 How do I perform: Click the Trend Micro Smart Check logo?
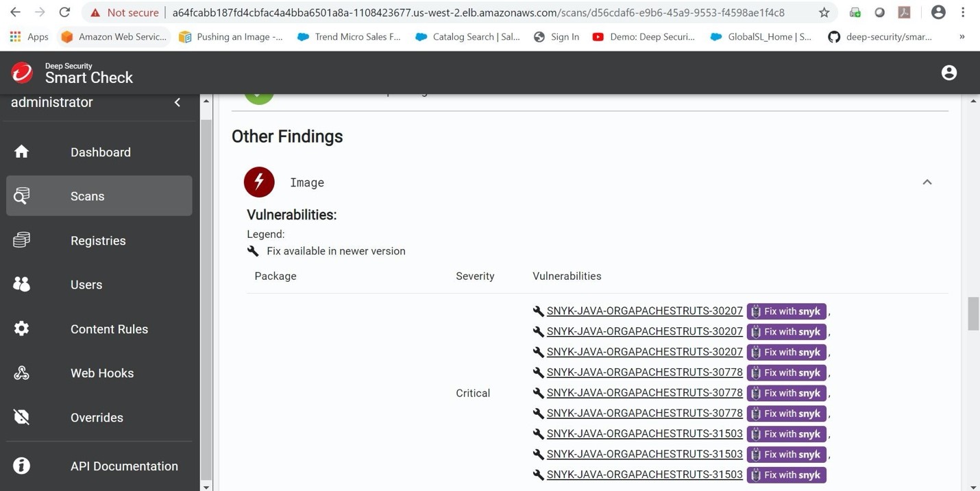[x=22, y=73]
